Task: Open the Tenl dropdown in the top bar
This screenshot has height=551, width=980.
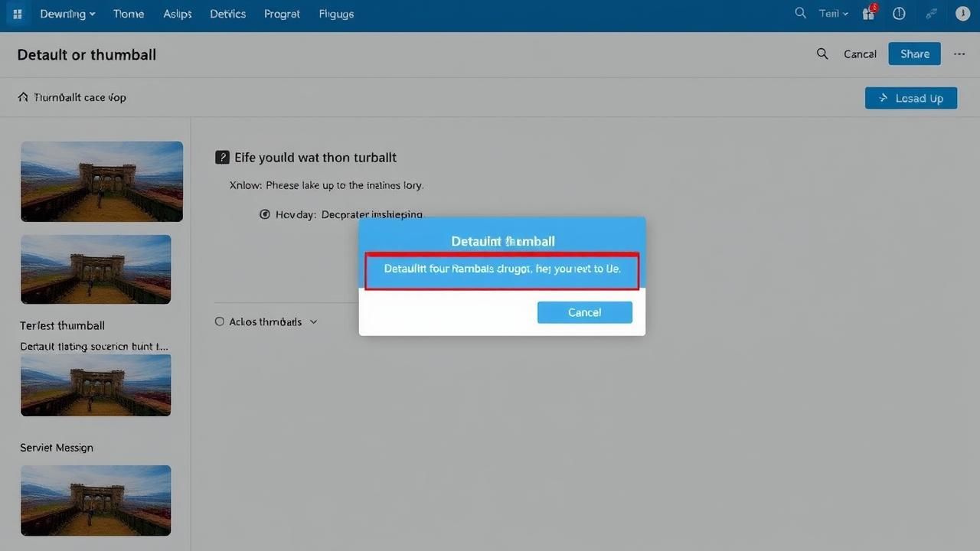Action: (x=833, y=14)
